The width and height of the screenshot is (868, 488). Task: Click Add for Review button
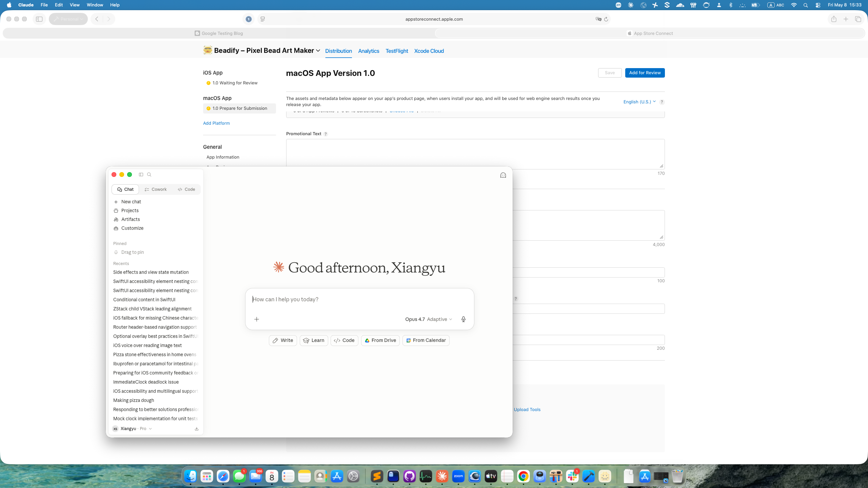pyautogui.click(x=645, y=73)
